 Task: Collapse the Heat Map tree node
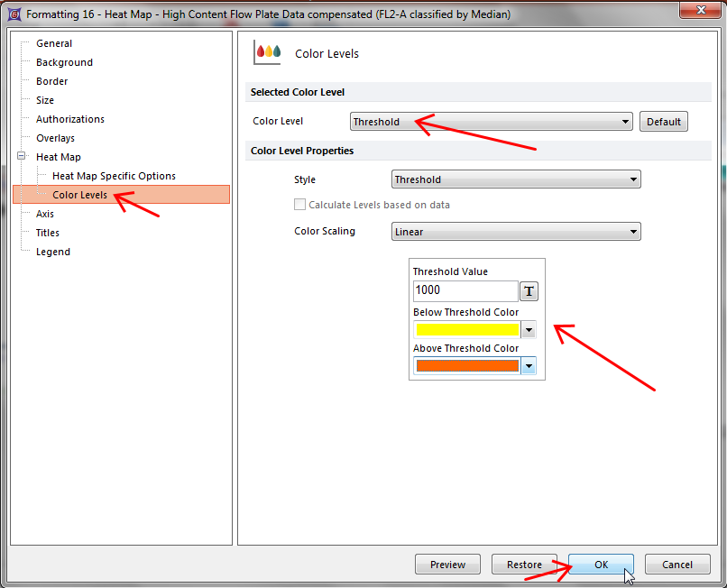pos(22,157)
